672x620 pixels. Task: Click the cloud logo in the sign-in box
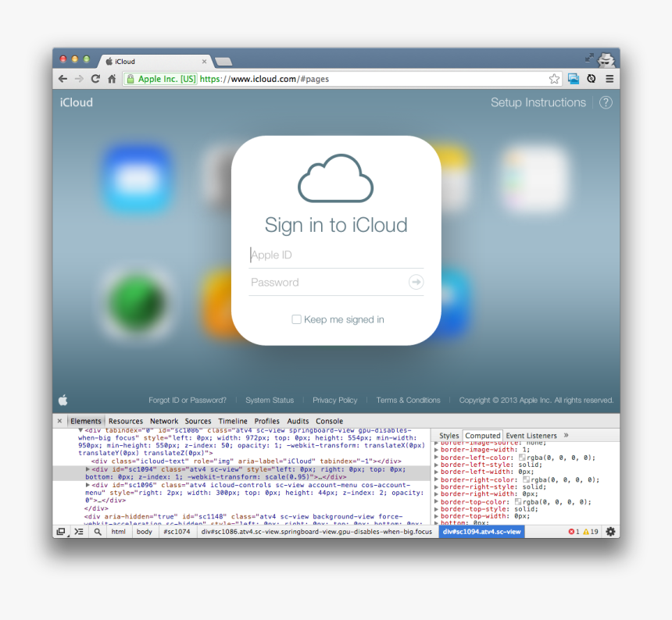click(x=335, y=178)
